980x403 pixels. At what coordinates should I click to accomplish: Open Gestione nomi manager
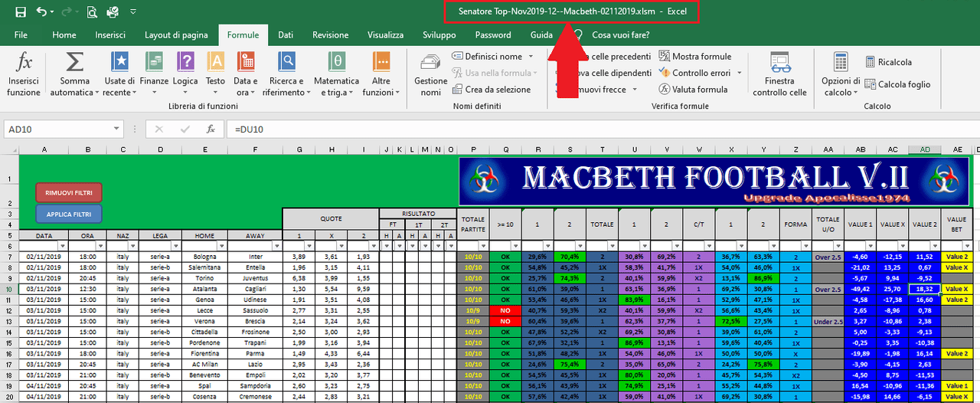point(430,74)
